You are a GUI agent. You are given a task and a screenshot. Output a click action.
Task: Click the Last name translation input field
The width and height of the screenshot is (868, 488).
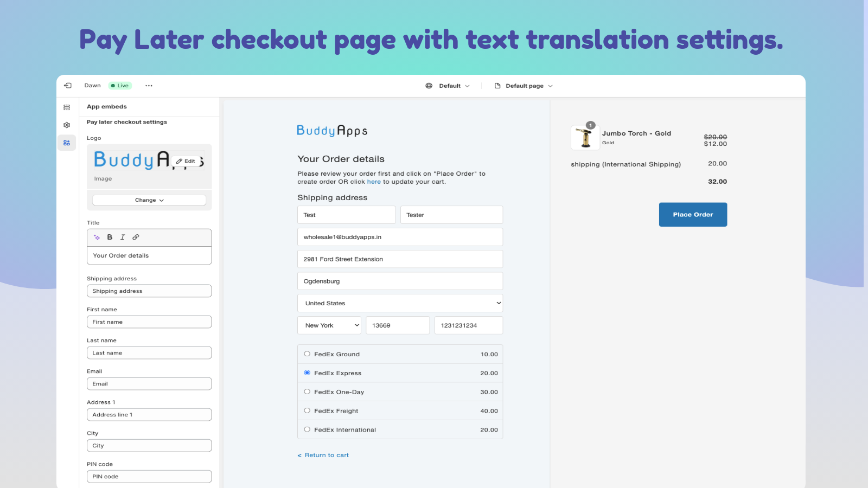point(149,352)
